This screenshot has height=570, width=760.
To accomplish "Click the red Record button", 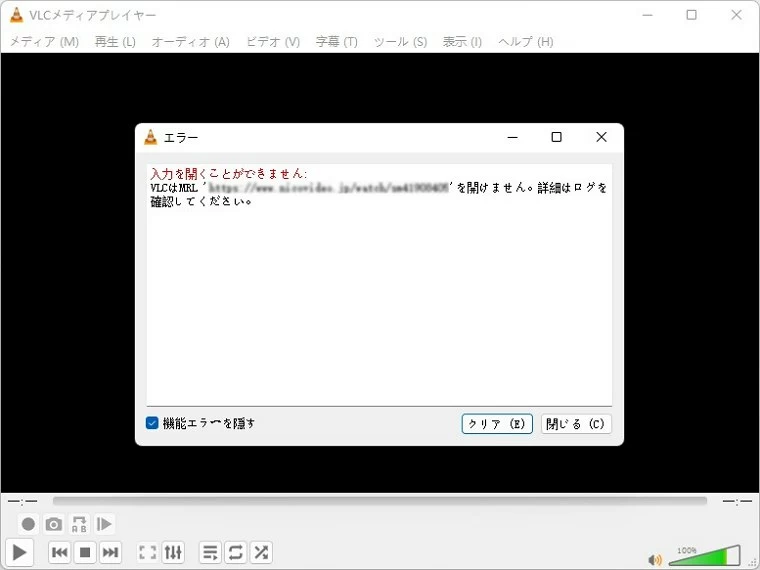I will pyautogui.click(x=29, y=524).
